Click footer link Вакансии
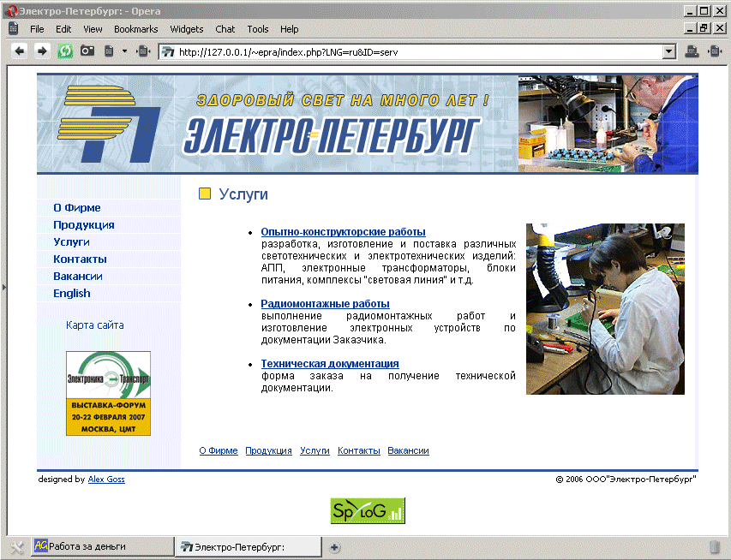The image size is (731, 560). (408, 450)
